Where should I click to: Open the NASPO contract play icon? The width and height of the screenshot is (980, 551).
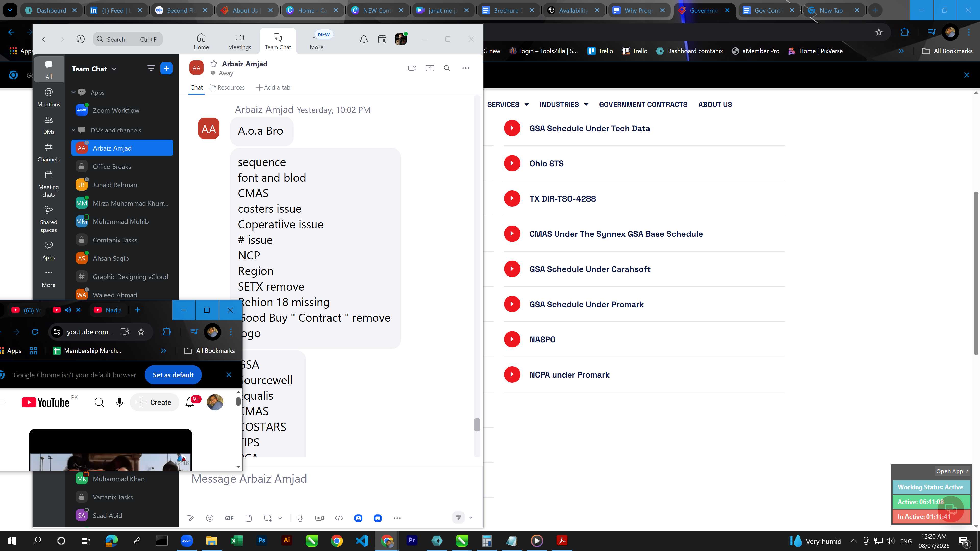click(512, 339)
